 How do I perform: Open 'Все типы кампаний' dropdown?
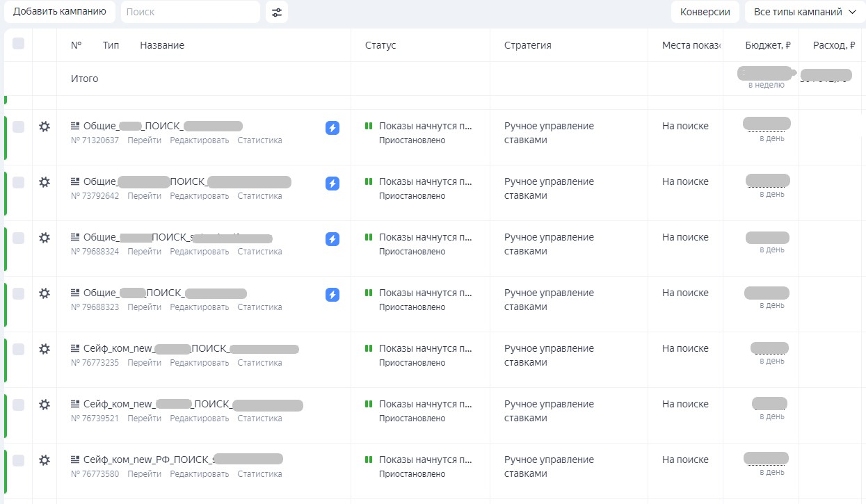[805, 12]
